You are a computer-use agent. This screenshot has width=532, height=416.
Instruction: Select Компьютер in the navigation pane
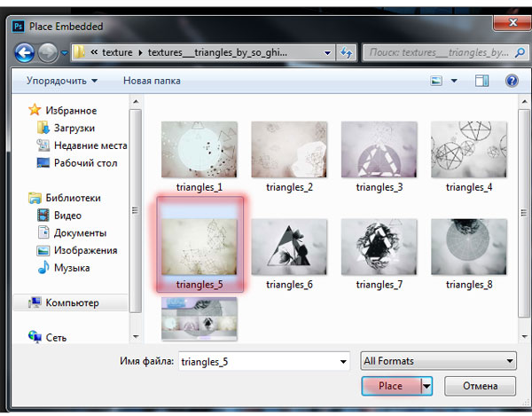[x=73, y=302]
